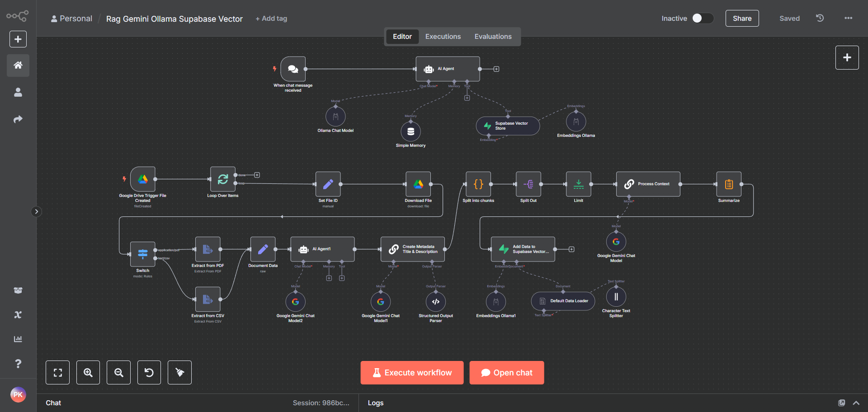Switch to the Editor tab
Viewport: 868px width, 412px height.
(402, 37)
